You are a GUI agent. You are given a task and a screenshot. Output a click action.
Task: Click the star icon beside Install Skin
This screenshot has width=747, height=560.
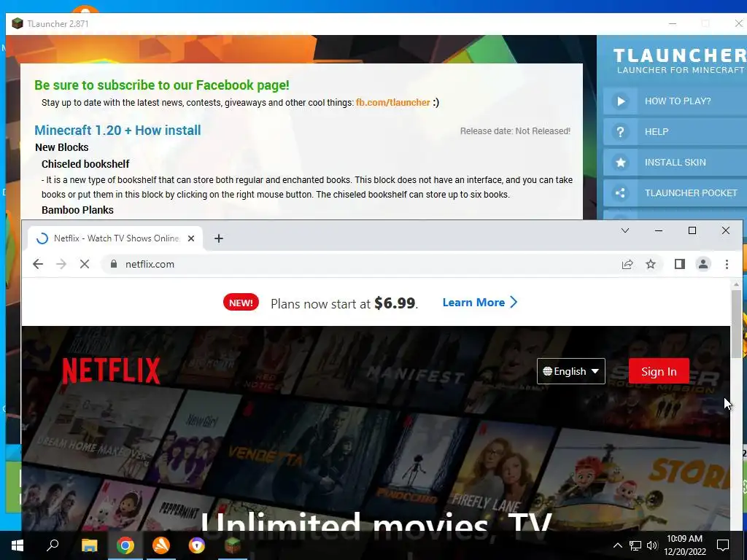620,163
